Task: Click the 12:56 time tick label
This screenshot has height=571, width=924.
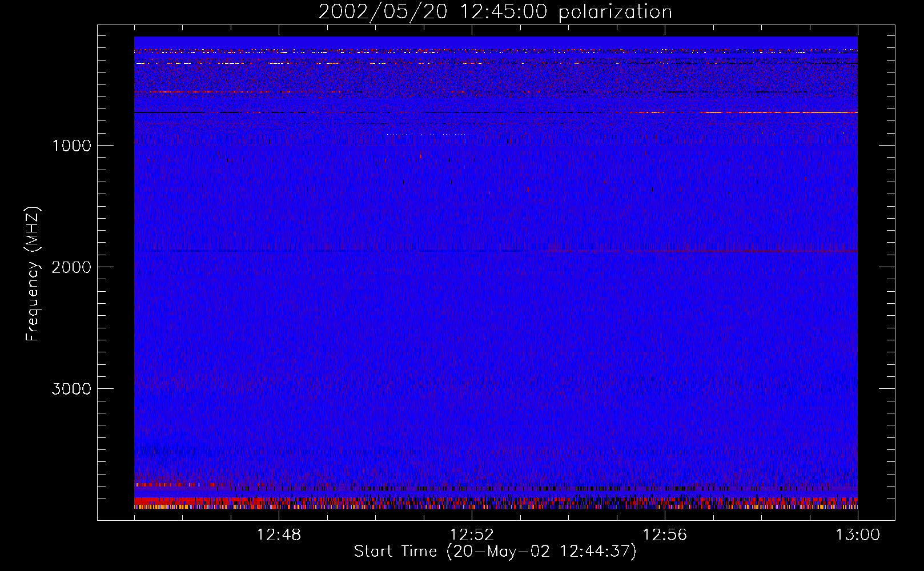Action: 665,535
